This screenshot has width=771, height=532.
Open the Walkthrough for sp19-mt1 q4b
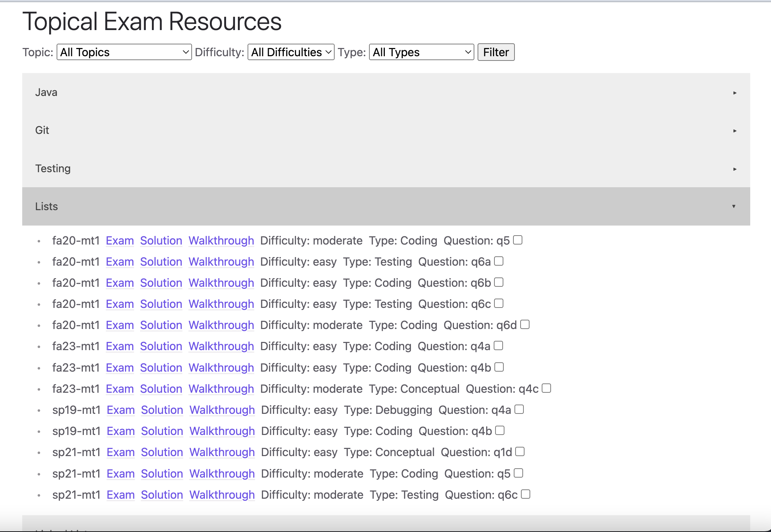point(222,431)
